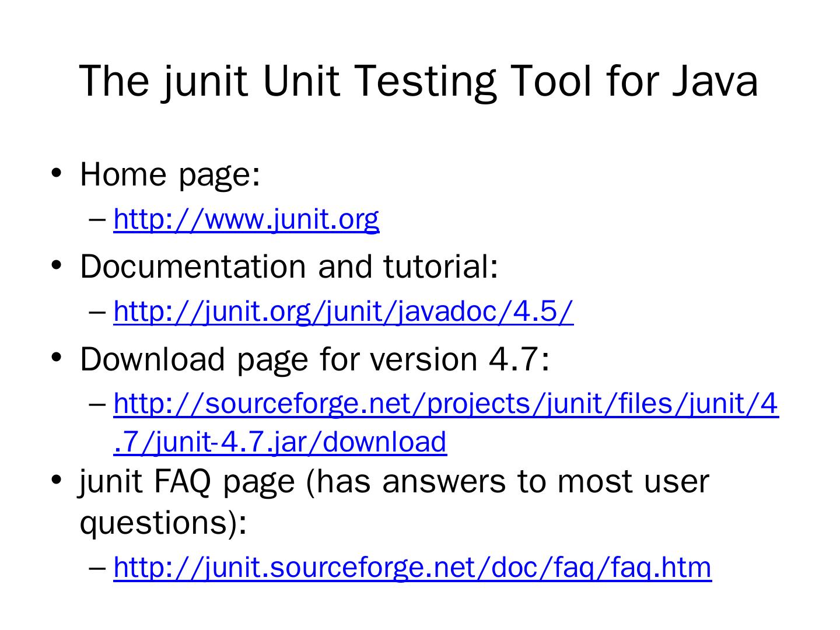
Task: Click the dash before the sourceforge.net projects link
Action: click(97, 404)
